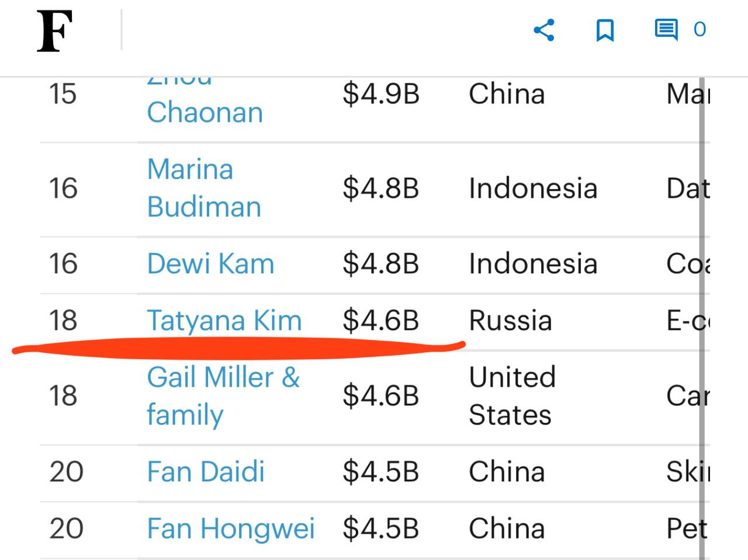This screenshot has width=748, height=560.
Task: Open the comments icon
Action: 666,30
